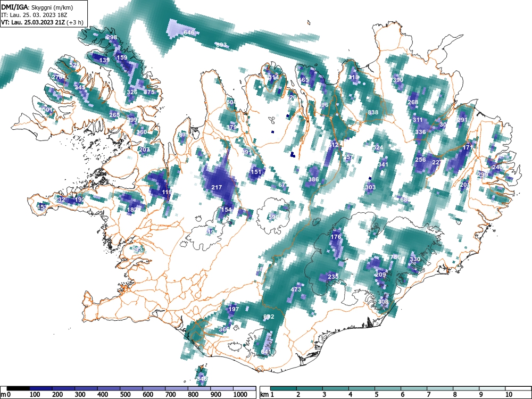Image resolution: width=532 pixels, height=399 pixels.
Task: Click the 151 visibility label
Action: (x=256, y=172)
